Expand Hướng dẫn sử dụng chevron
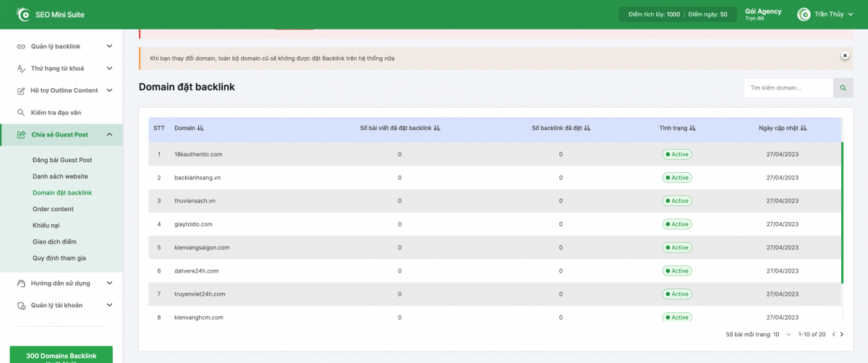The width and height of the screenshot is (868, 363). tap(109, 283)
